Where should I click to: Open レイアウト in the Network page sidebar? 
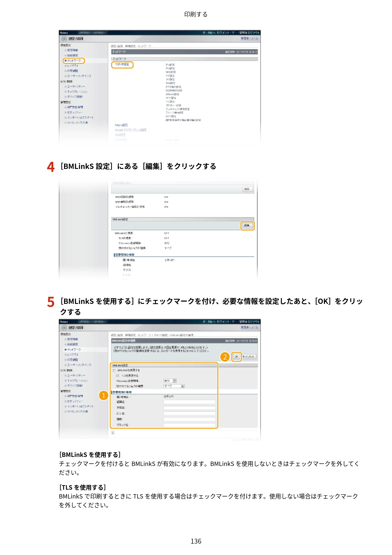pyautogui.click(x=73, y=66)
